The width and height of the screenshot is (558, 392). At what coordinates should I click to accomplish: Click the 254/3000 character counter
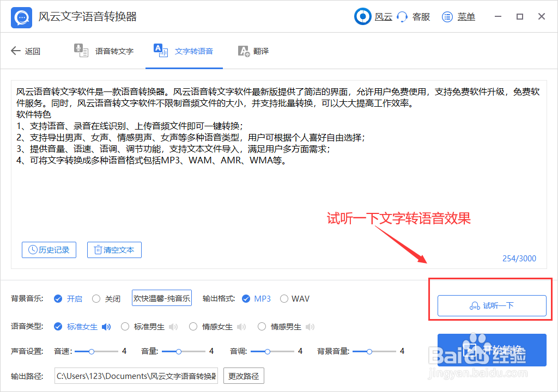tap(519, 258)
